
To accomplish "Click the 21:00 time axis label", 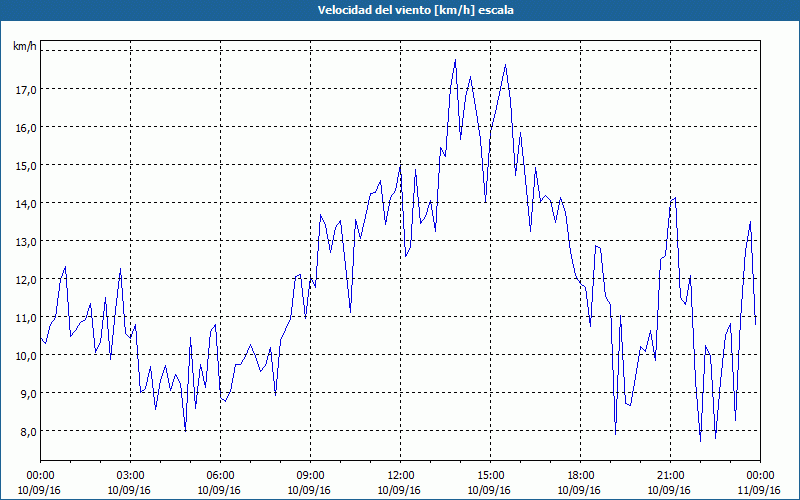I will tap(670, 476).
